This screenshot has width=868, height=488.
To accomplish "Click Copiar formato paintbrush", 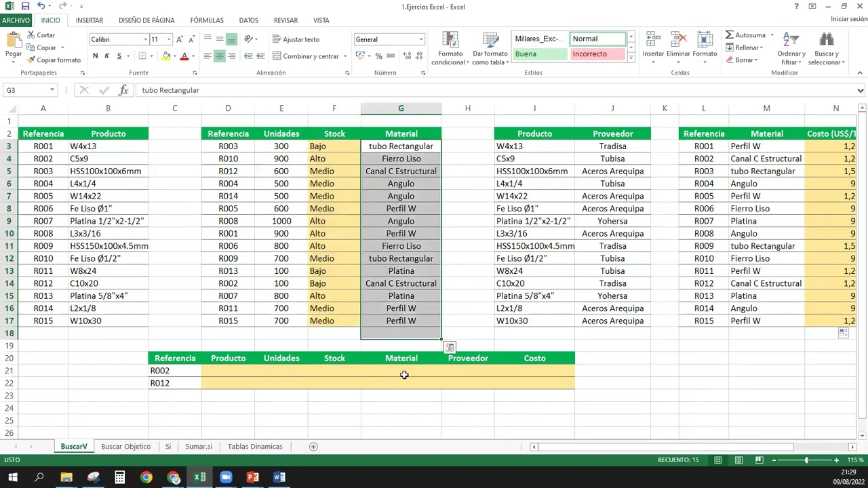I will [54, 60].
